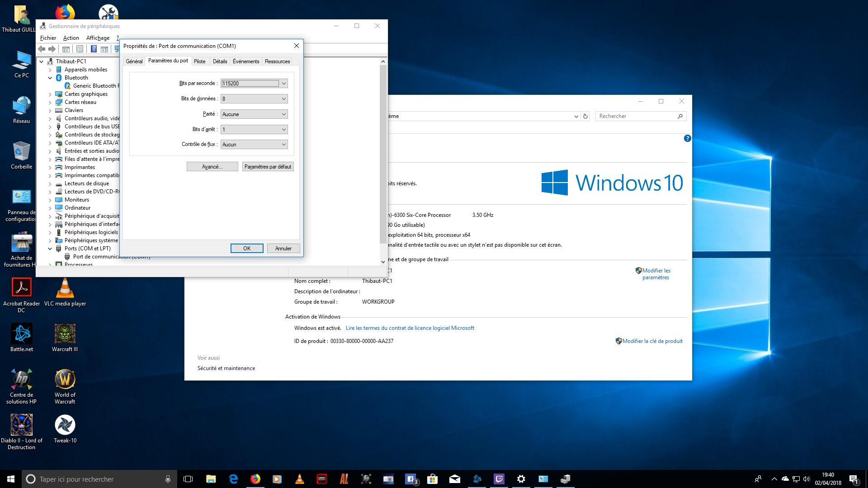Select the Imprimantes tree item
Viewport: 868px width, 488px height.
[80, 167]
